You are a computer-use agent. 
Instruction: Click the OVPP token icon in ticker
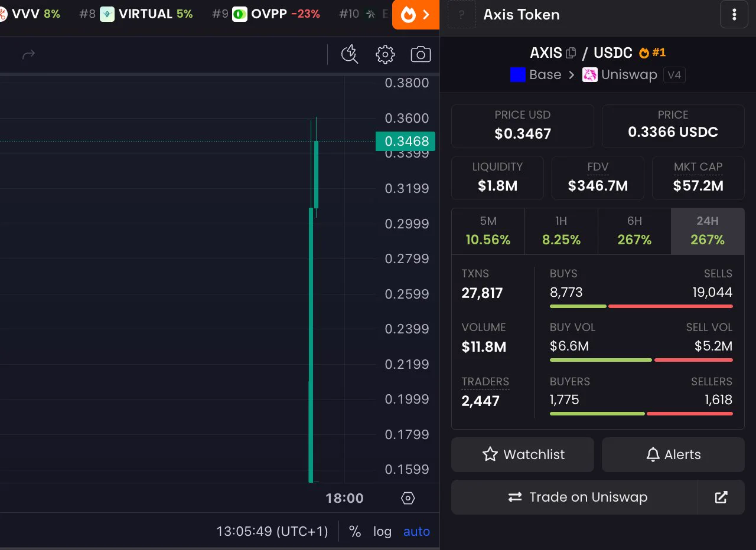(239, 14)
